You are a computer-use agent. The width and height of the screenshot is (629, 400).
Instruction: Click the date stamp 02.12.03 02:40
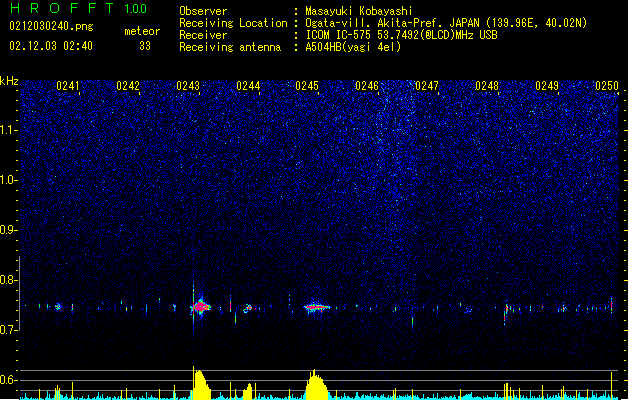pyautogui.click(x=51, y=46)
